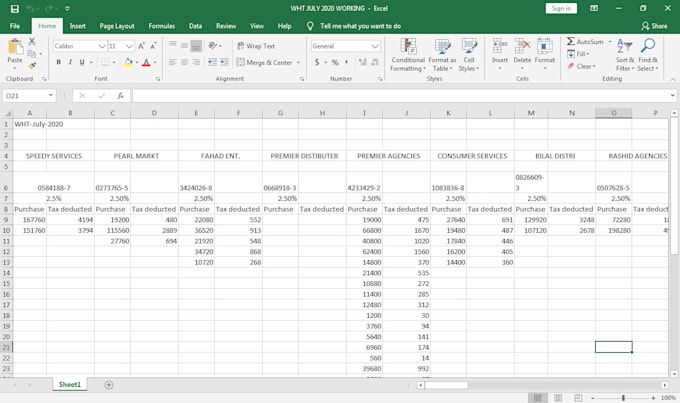
Task: Toggle Align Left
Action: click(173, 62)
